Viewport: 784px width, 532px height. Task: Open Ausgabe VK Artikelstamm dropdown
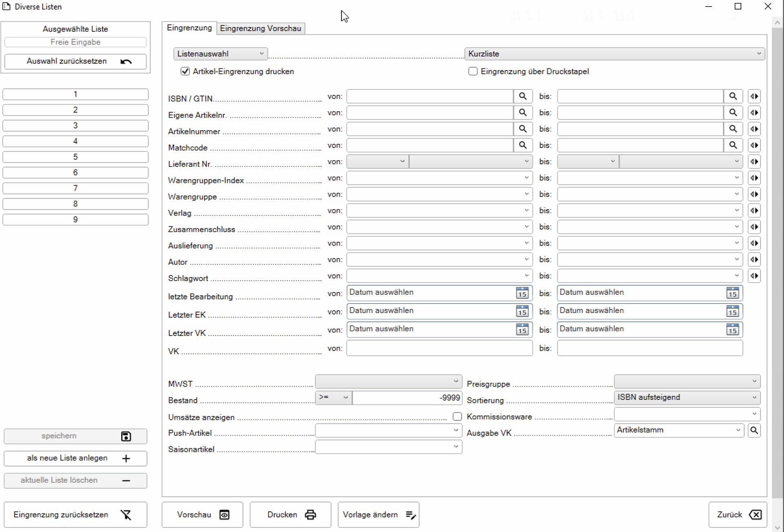coord(679,430)
